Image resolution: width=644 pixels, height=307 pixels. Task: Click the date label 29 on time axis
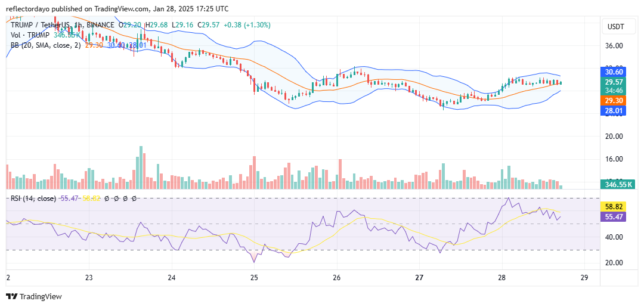coord(584,277)
